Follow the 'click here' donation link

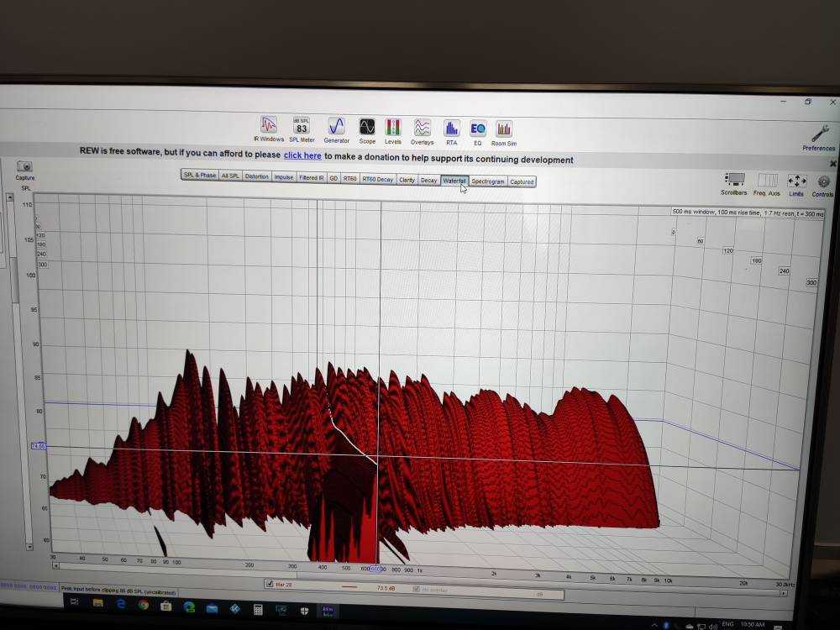coord(302,155)
